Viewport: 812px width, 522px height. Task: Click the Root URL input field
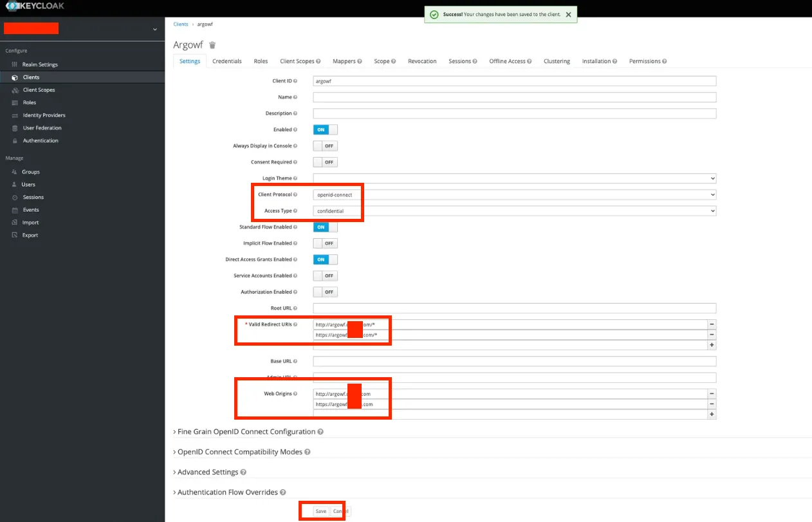(515, 308)
